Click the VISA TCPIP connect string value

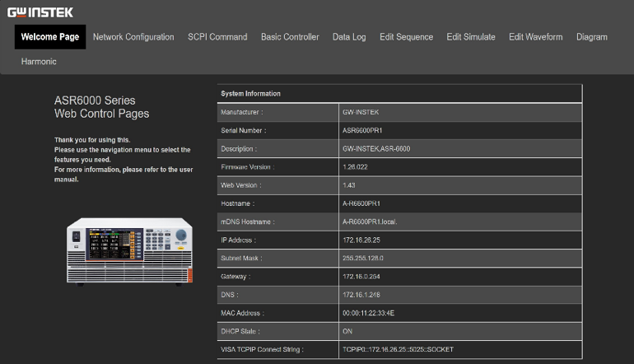[397, 349]
